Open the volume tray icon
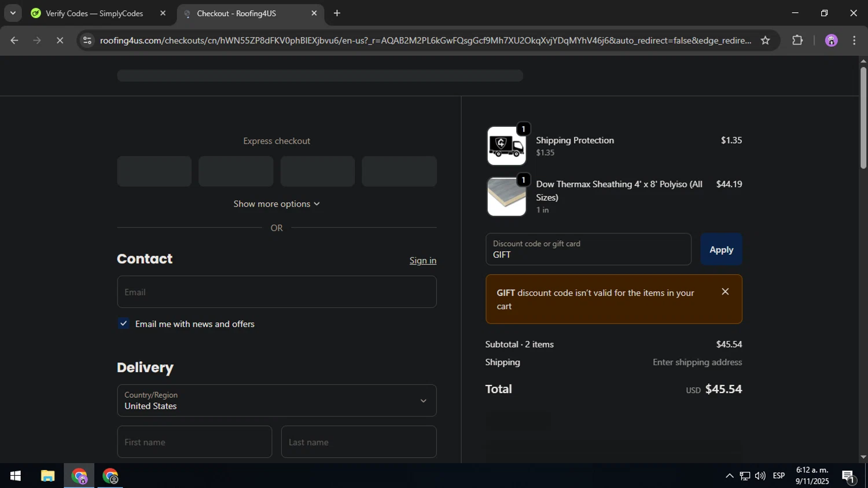 (x=760, y=476)
